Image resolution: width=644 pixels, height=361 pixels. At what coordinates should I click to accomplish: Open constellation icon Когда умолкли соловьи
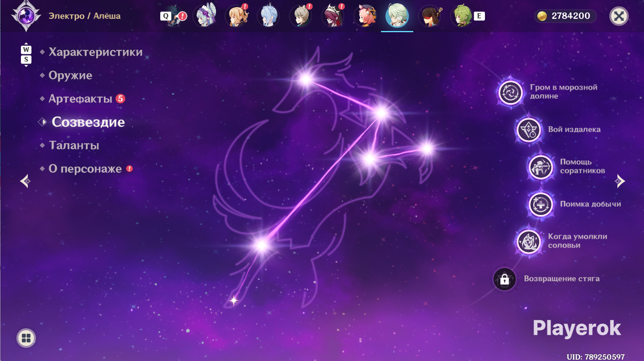point(529,241)
